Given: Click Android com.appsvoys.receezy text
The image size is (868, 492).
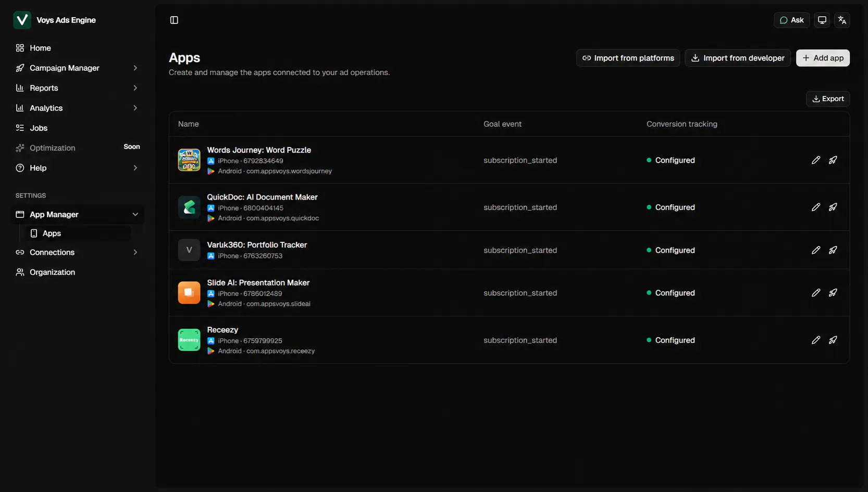Looking at the screenshot, I should click(266, 351).
